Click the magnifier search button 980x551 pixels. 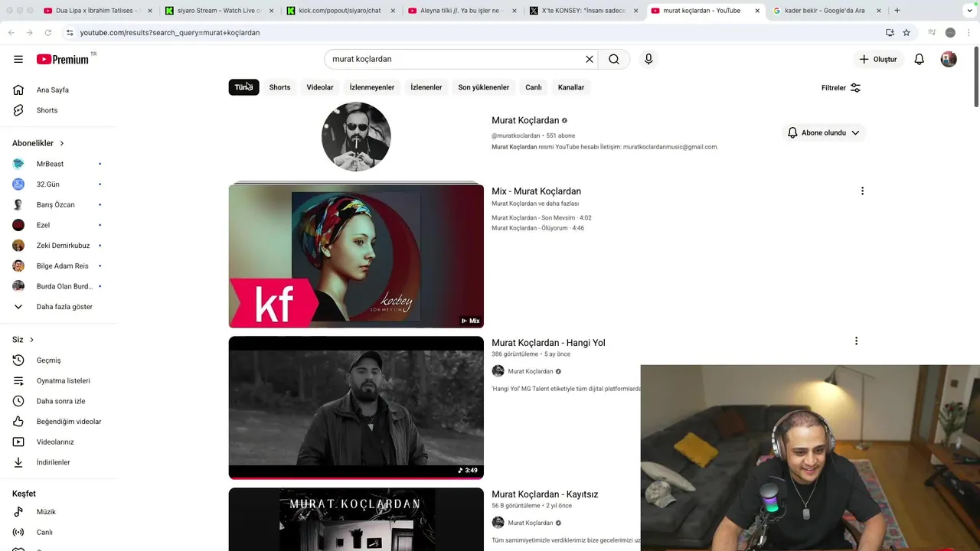(614, 59)
